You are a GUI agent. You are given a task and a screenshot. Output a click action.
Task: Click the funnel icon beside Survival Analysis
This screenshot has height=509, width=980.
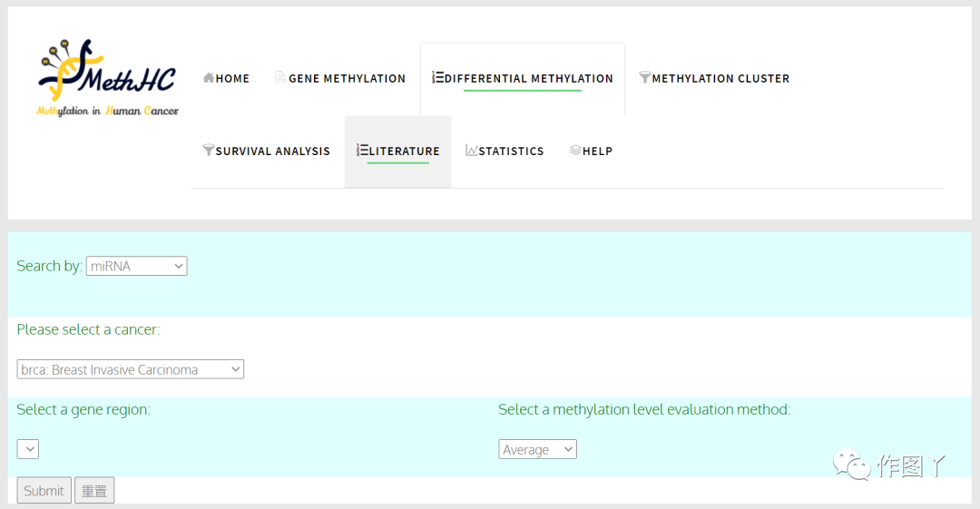[x=209, y=150]
